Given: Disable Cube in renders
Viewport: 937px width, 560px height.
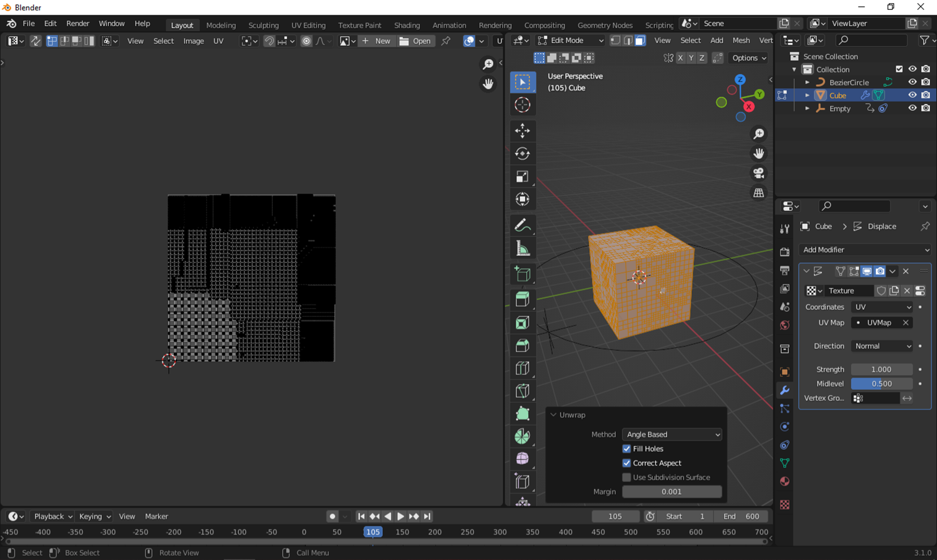Looking at the screenshot, I should tap(926, 95).
